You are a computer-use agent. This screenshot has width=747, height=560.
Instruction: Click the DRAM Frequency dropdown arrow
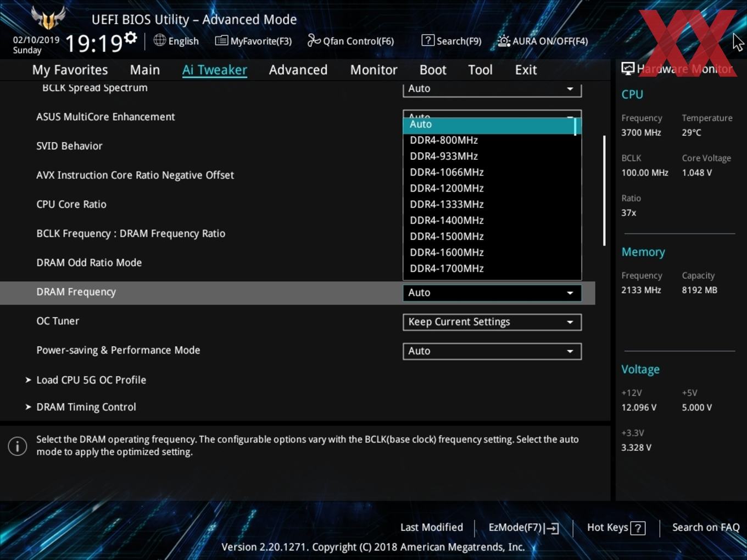tap(570, 293)
